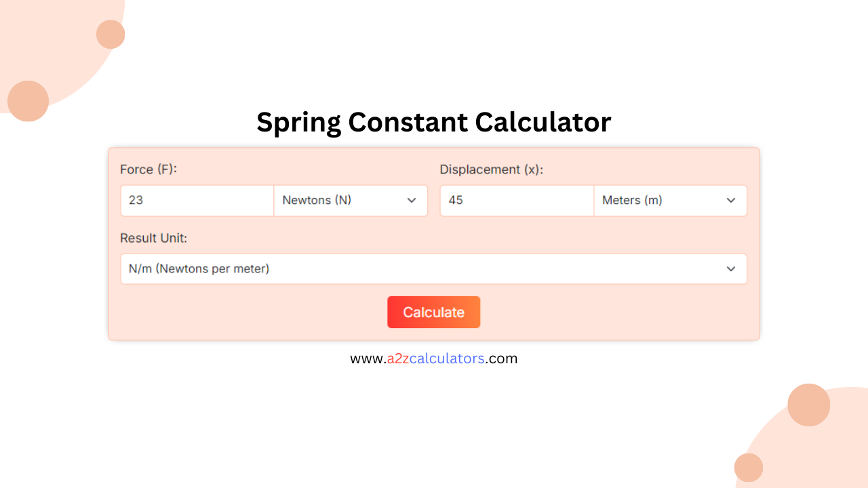Click the Spring Constant Calculator title
The image size is (868, 488).
click(434, 122)
